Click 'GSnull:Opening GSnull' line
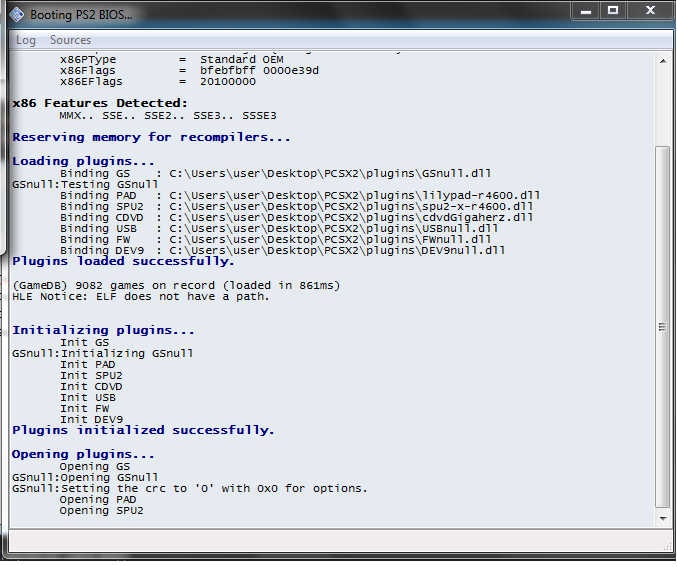The image size is (677, 566). pos(85,478)
